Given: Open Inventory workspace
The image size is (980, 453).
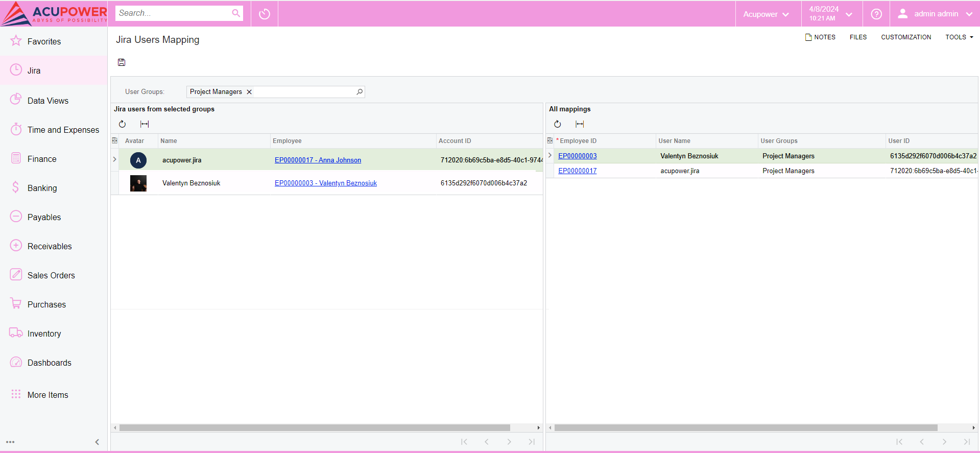Looking at the screenshot, I should (x=54, y=333).
